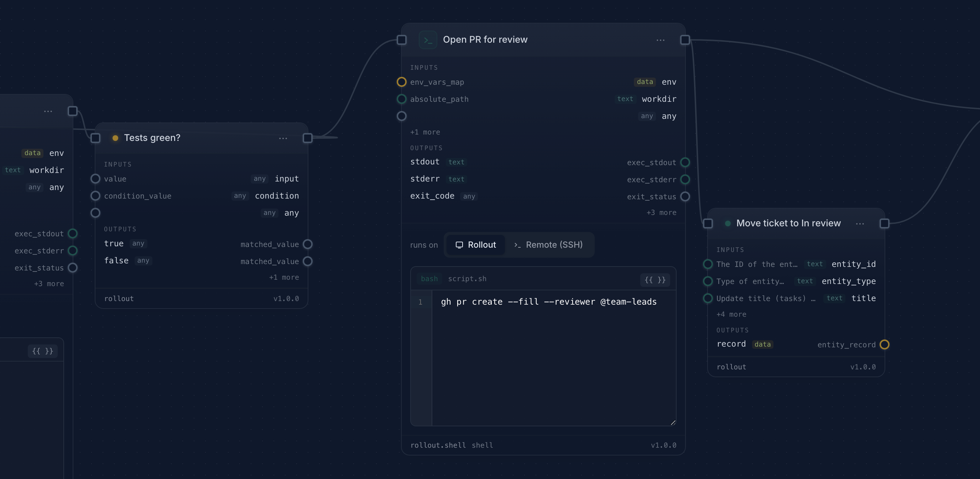The image size is (980, 479).
Task: Select Remote (SSH) as the runs on target
Action: point(548,245)
